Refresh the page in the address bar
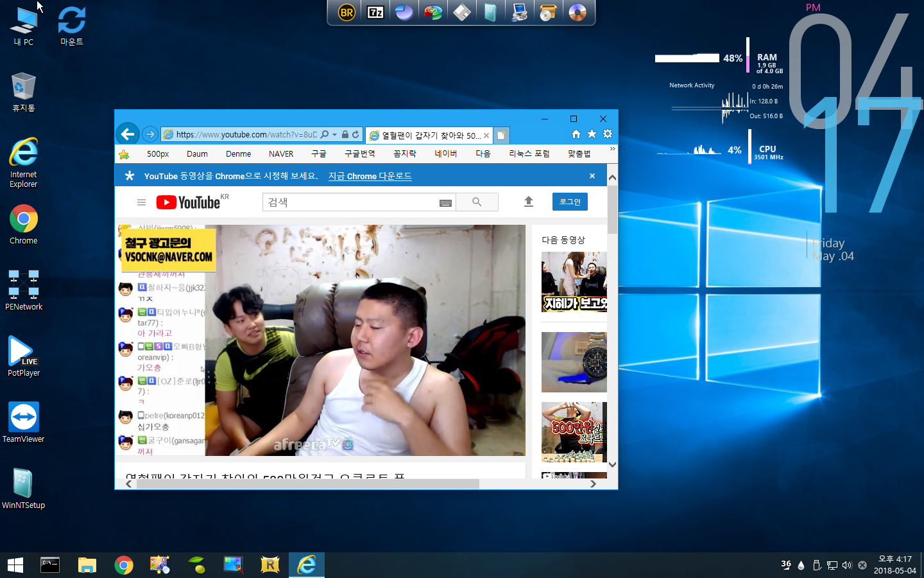The image size is (924, 578). pyautogui.click(x=355, y=134)
